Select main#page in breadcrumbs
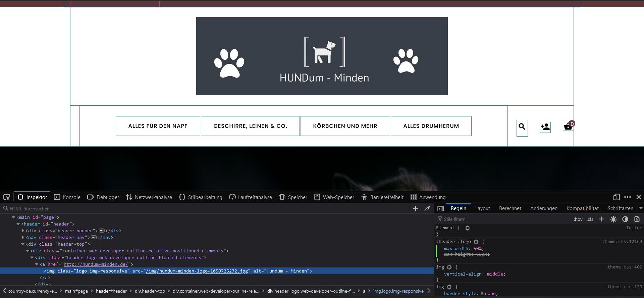 tap(76, 291)
